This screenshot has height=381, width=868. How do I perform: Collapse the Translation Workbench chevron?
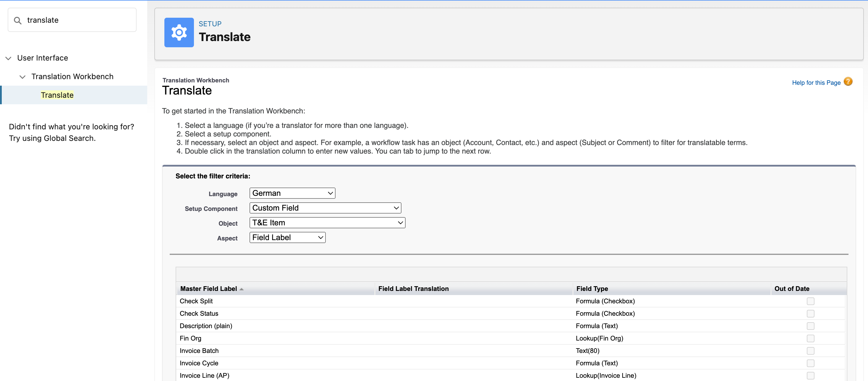[x=22, y=77]
